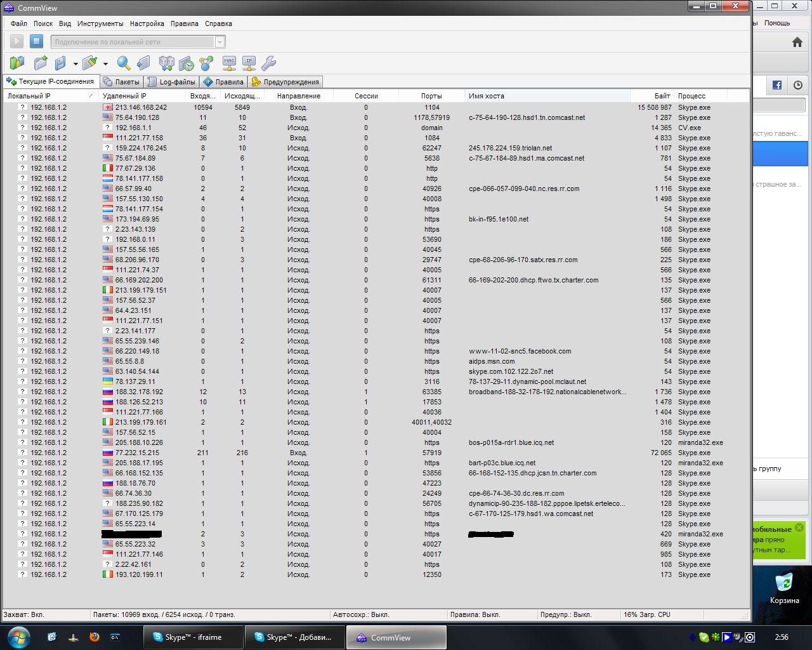Open the Поиск menu
Screen dimensions: 812x650
tap(43, 23)
